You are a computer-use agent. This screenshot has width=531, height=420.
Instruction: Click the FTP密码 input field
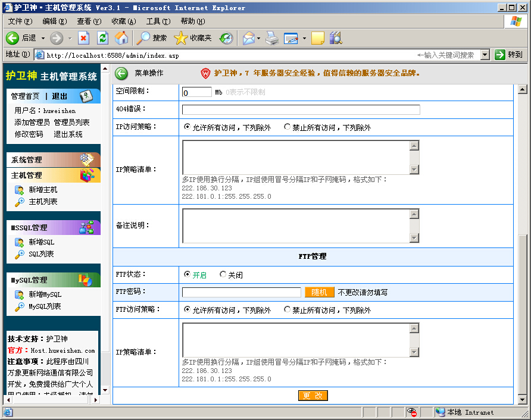pyautogui.click(x=241, y=292)
